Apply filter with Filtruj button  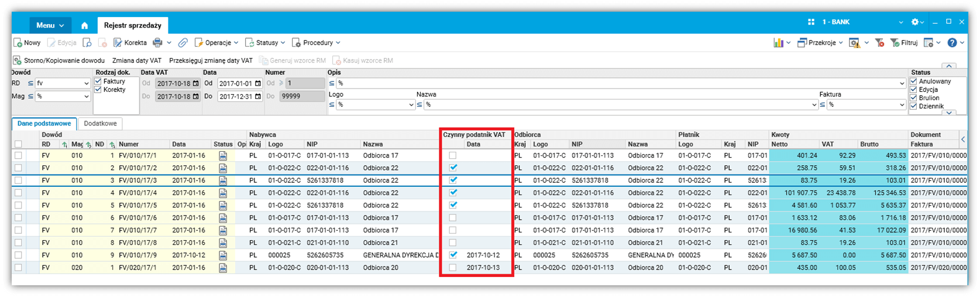[904, 43]
